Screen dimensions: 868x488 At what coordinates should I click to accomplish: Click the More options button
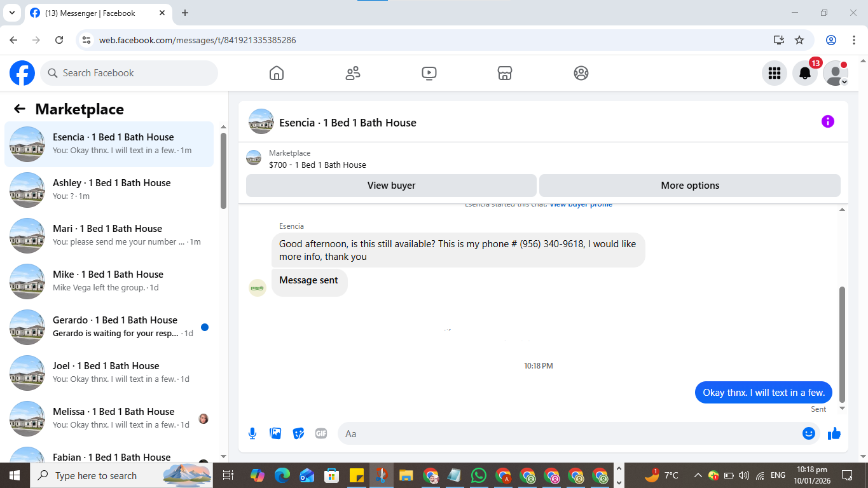tap(690, 186)
